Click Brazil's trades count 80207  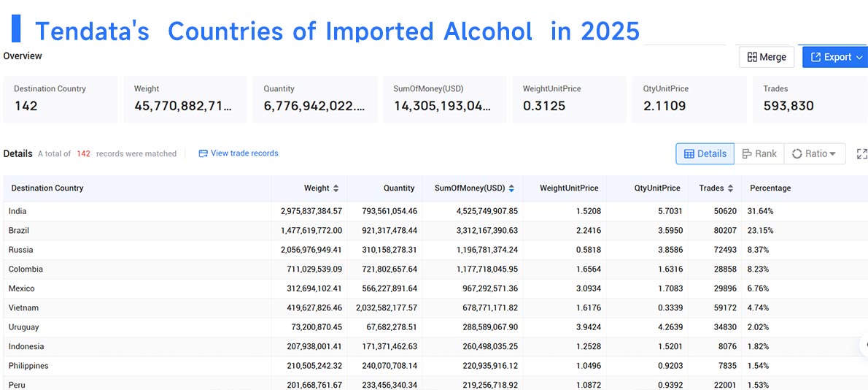pyautogui.click(x=725, y=231)
